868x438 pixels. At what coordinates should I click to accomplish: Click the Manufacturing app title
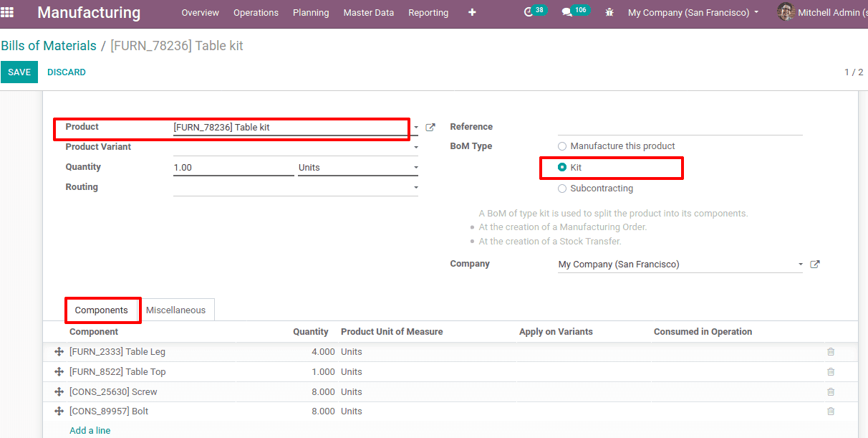pyautogui.click(x=89, y=13)
